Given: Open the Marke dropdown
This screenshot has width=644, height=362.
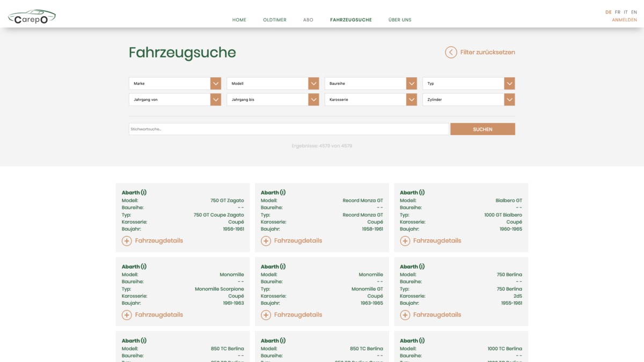Looking at the screenshot, I should tap(175, 84).
